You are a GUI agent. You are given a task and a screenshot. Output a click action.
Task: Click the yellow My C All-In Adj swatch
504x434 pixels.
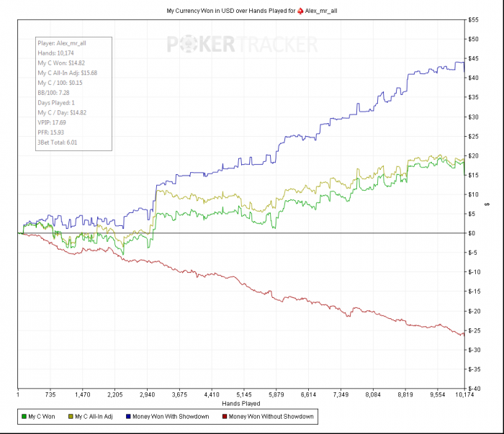71,417
